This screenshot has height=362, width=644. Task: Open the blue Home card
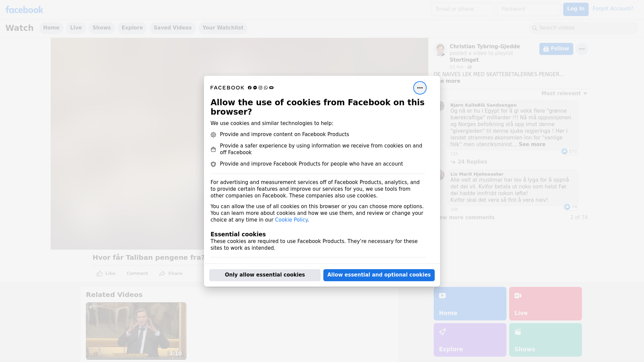(470, 304)
